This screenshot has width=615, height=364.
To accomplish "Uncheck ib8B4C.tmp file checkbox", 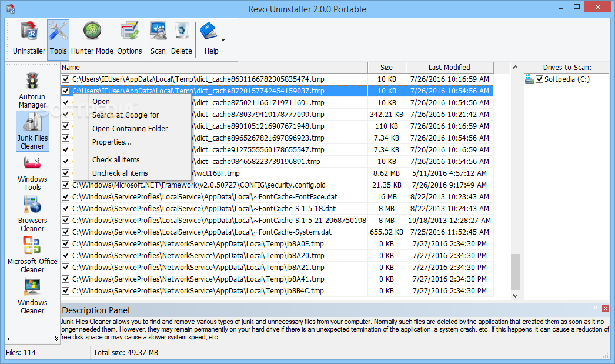I will click(x=65, y=291).
